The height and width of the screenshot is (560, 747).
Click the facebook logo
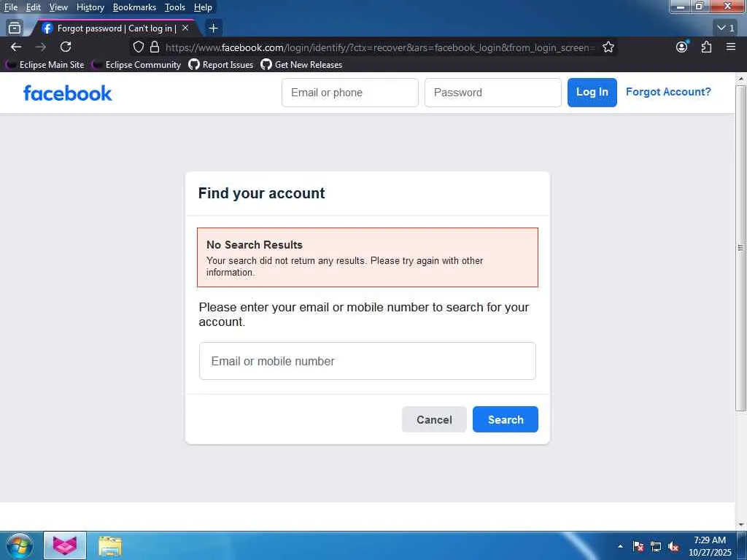[x=68, y=93]
